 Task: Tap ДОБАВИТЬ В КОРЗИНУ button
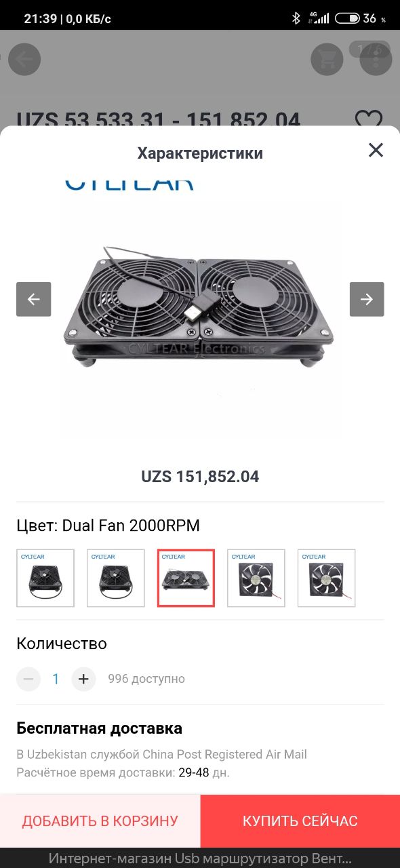point(100,821)
